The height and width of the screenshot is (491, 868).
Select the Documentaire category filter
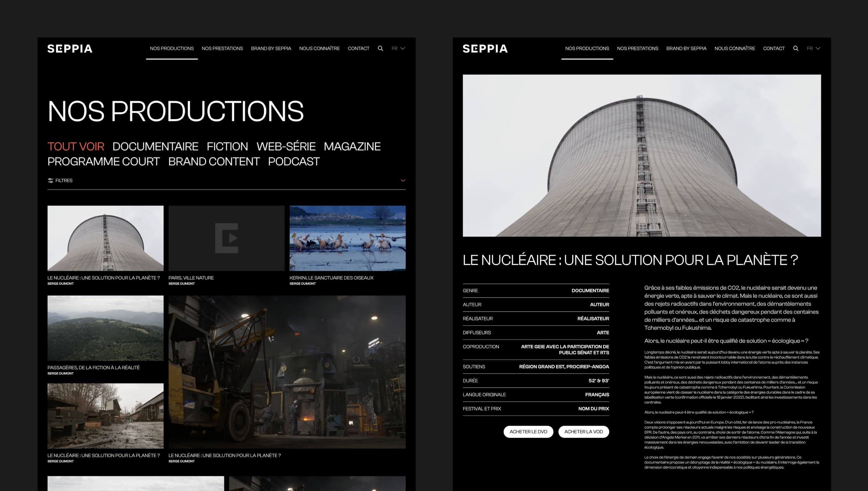(155, 146)
